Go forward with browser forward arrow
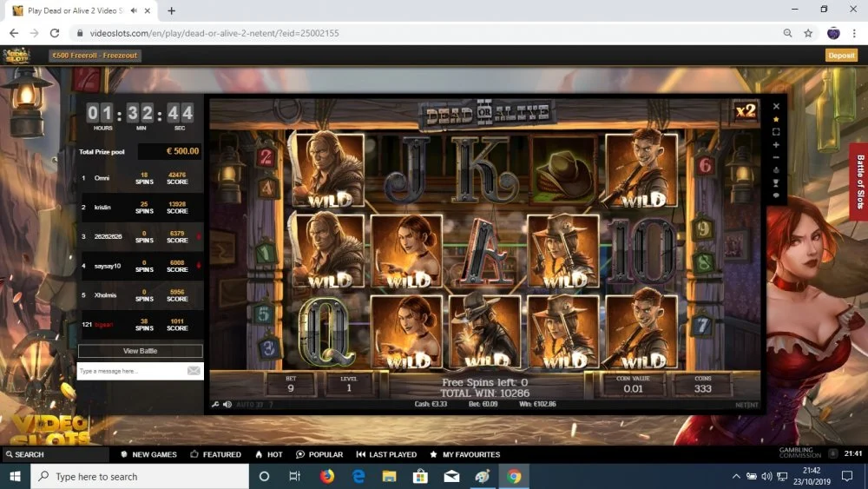 coord(35,33)
